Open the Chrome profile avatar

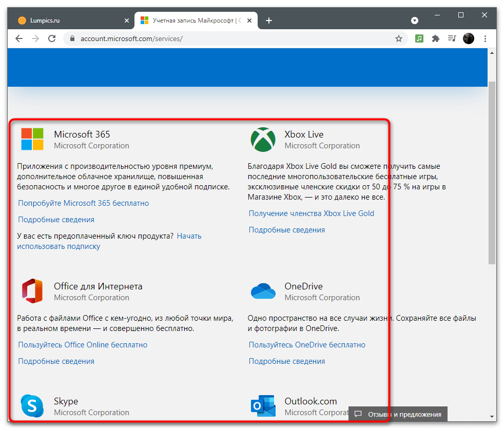tap(468, 39)
